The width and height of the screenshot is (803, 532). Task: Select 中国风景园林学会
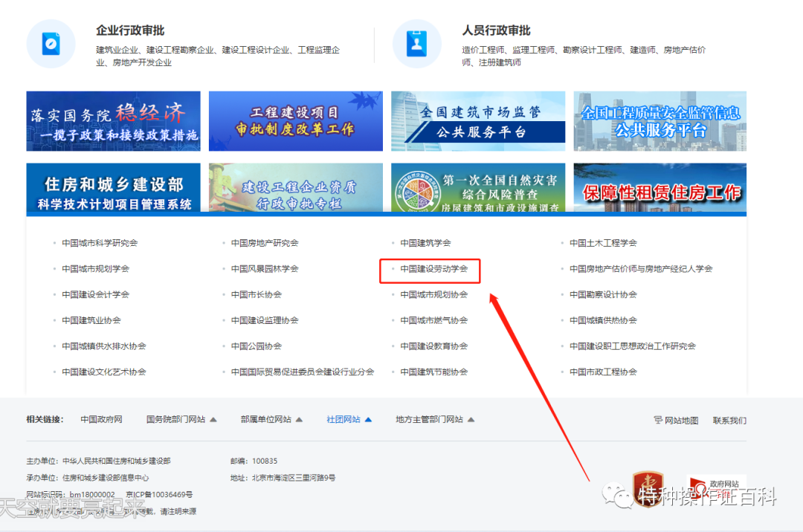[x=264, y=268]
